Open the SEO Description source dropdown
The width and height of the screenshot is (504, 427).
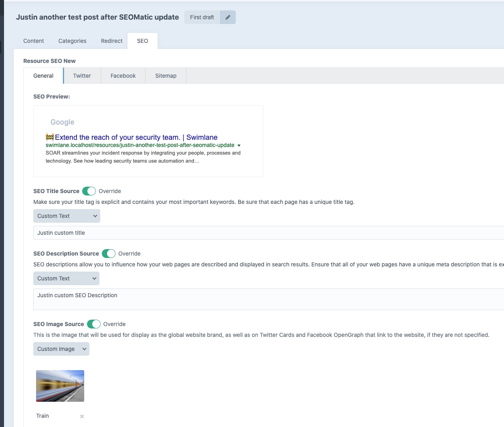coord(66,278)
